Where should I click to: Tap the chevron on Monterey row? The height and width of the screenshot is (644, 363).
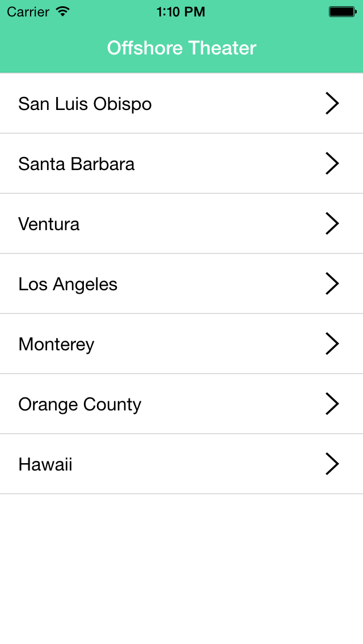point(332,344)
